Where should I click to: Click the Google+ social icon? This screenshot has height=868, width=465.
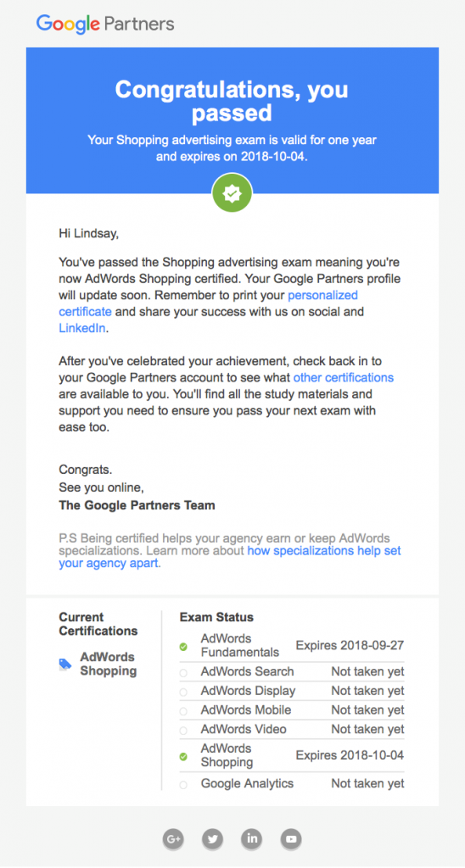173,838
